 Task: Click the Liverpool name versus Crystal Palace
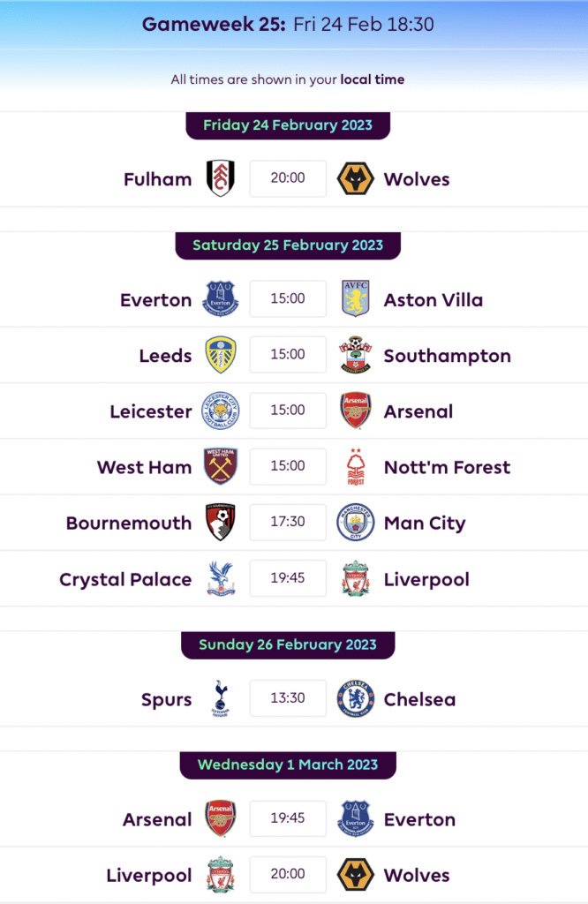click(426, 579)
